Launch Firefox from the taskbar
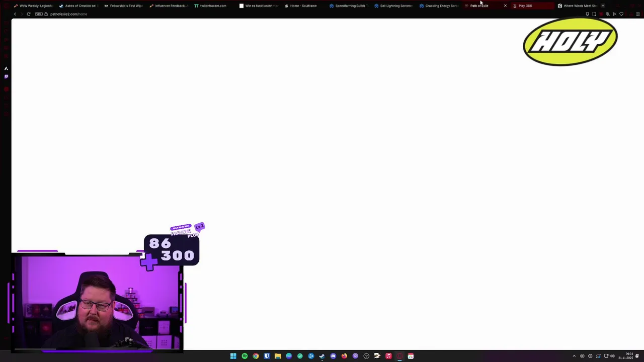The image size is (644, 362). (344, 356)
